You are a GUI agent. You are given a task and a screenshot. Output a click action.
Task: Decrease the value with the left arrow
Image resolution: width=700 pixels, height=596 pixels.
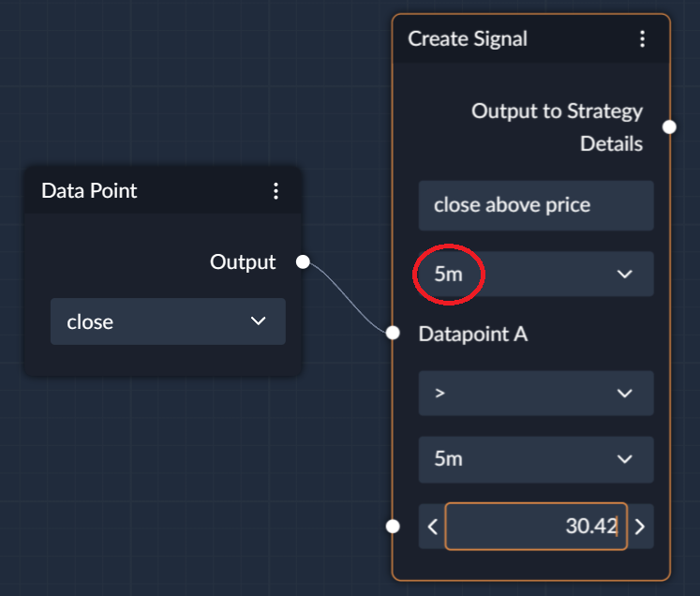(x=432, y=527)
